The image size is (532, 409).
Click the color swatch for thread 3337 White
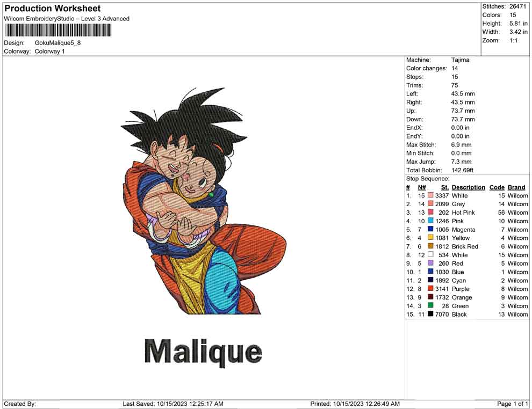pos(430,195)
